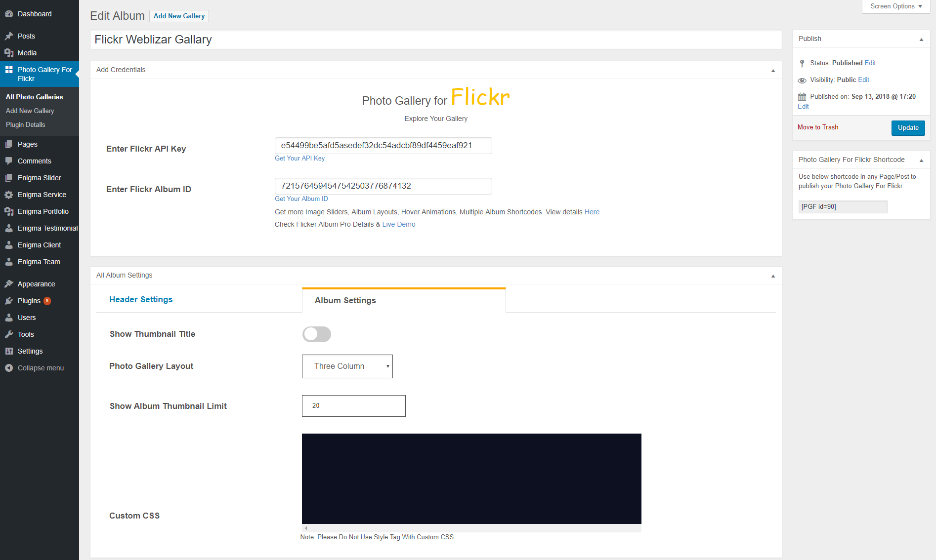Screen dimensions: 936x560
Task: Click the Collapse menu arrow icon
Action: 9,368
